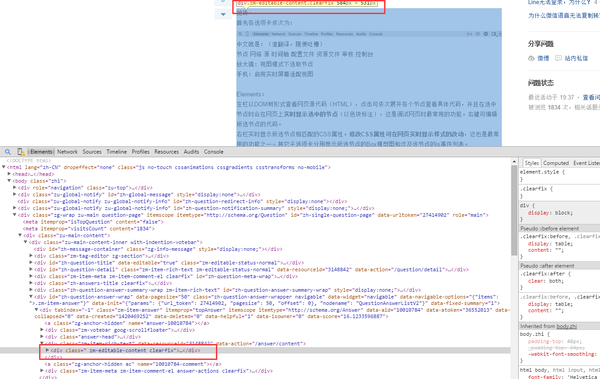Open the Audits panel tab

pos(191,152)
